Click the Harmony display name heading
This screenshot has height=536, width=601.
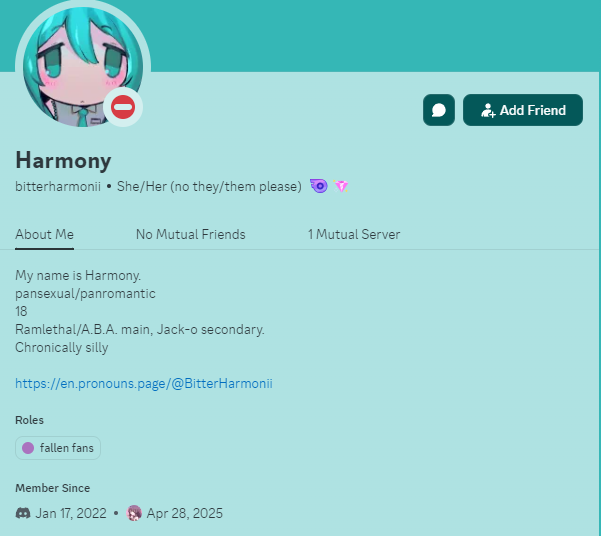63,160
